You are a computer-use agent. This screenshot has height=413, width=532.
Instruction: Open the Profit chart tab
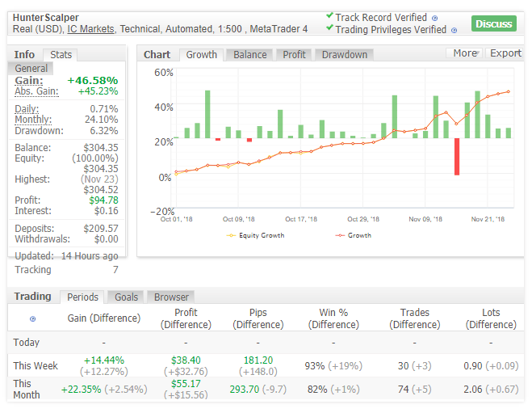pyautogui.click(x=294, y=55)
